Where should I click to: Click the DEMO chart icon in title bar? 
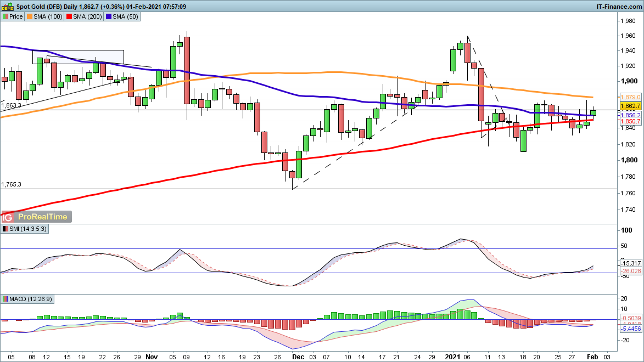tap(7, 7)
